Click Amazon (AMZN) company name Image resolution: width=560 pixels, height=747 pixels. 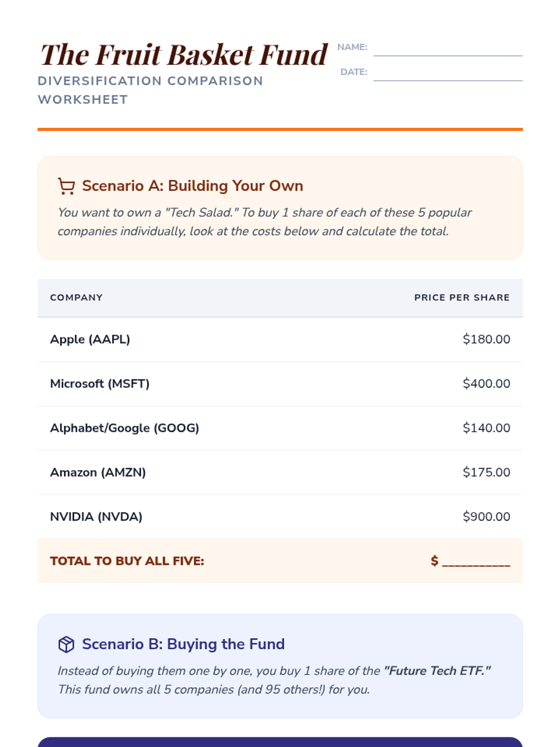click(98, 472)
